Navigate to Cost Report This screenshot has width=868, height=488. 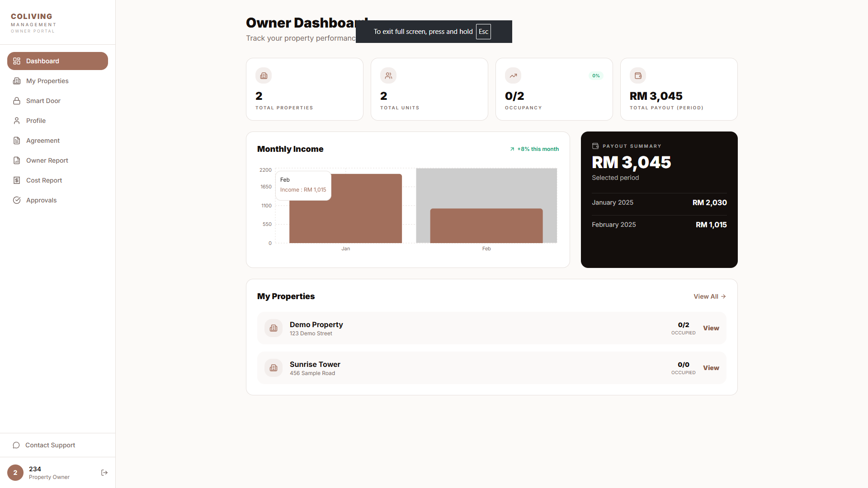(44, 180)
